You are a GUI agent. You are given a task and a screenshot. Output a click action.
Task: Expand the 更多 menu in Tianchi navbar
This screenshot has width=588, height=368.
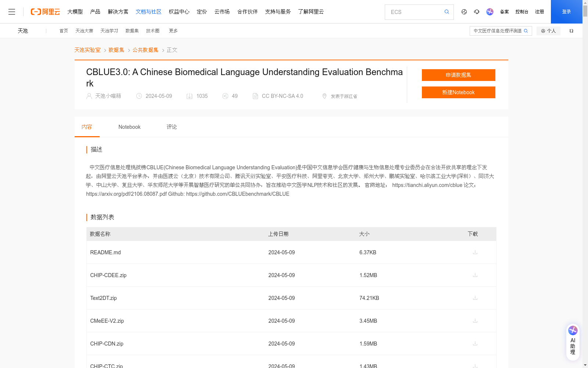pyautogui.click(x=173, y=31)
